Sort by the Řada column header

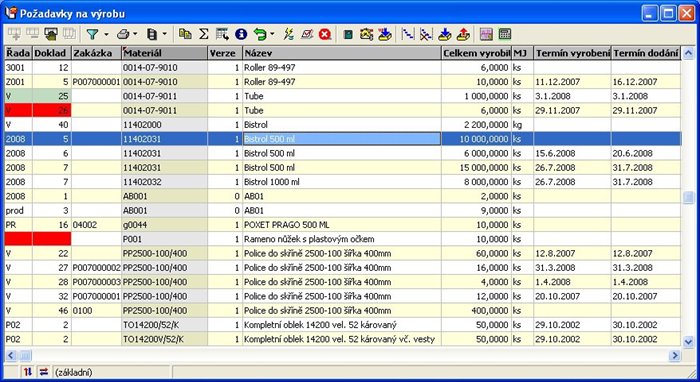[18, 53]
